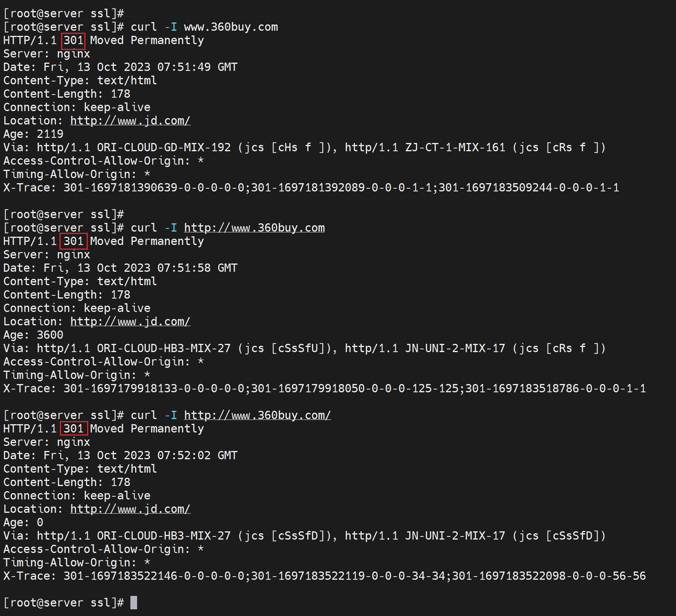Click the cursor block at the last prompt
Viewport: 676px width, 616px height.
pyautogui.click(x=134, y=603)
